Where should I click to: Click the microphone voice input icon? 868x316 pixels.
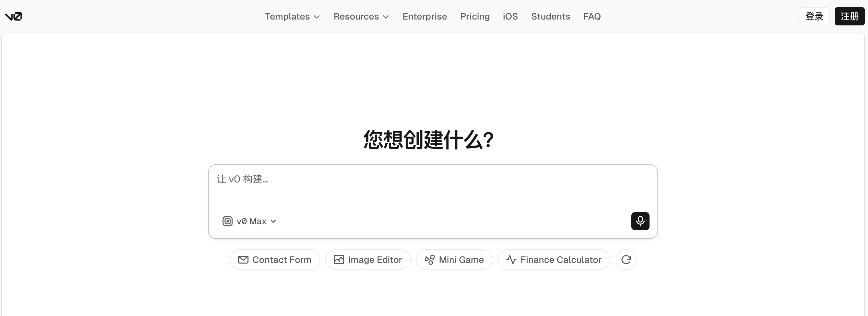coord(640,221)
